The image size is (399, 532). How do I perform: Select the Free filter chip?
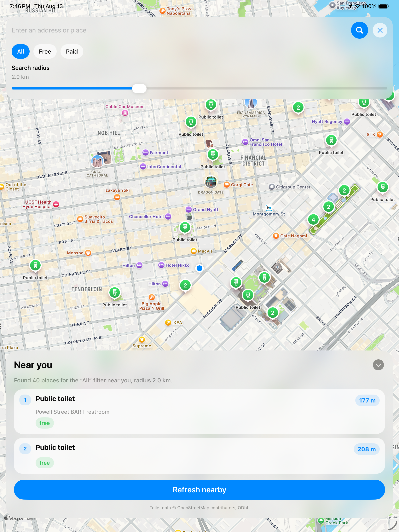[45, 51]
